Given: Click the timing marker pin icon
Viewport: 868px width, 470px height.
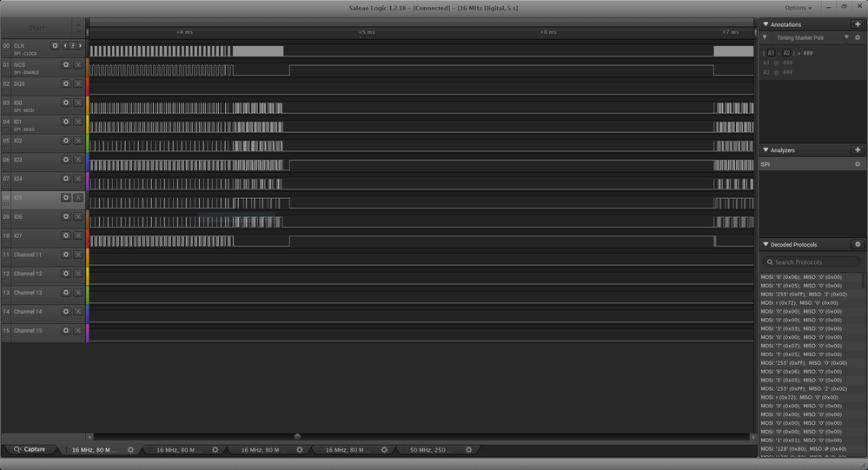Looking at the screenshot, I should tap(765, 37).
